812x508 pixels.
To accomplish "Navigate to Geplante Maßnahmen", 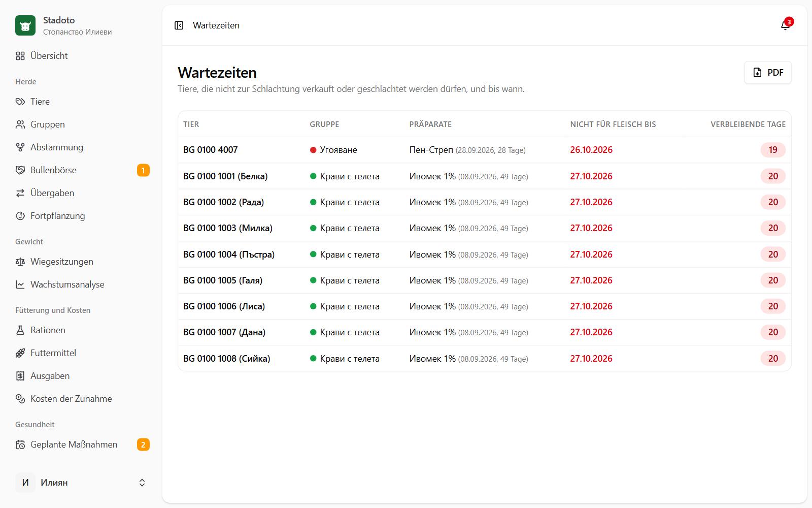I will click(81, 444).
